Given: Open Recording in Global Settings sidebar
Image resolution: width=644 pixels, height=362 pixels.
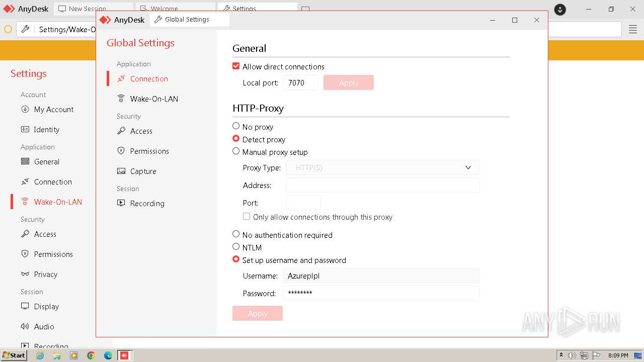Looking at the screenshot, I should [147, 204].
